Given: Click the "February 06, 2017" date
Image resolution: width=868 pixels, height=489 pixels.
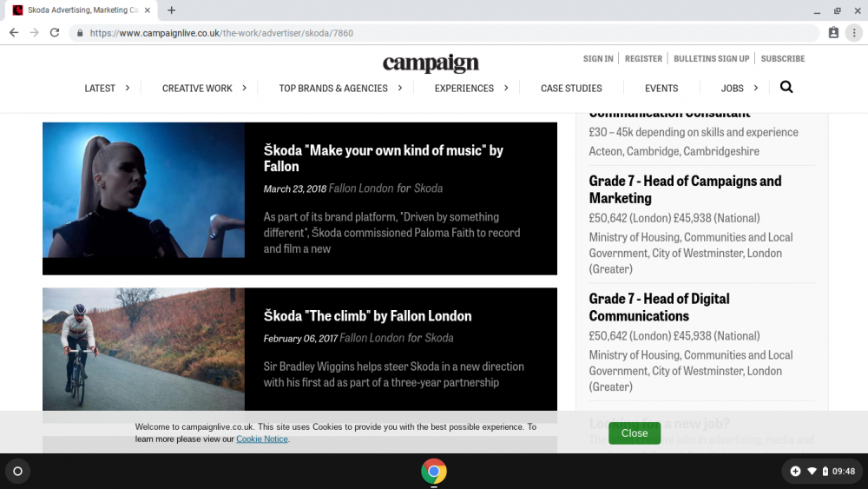Looking at the screenshot, I should (300, 339).
